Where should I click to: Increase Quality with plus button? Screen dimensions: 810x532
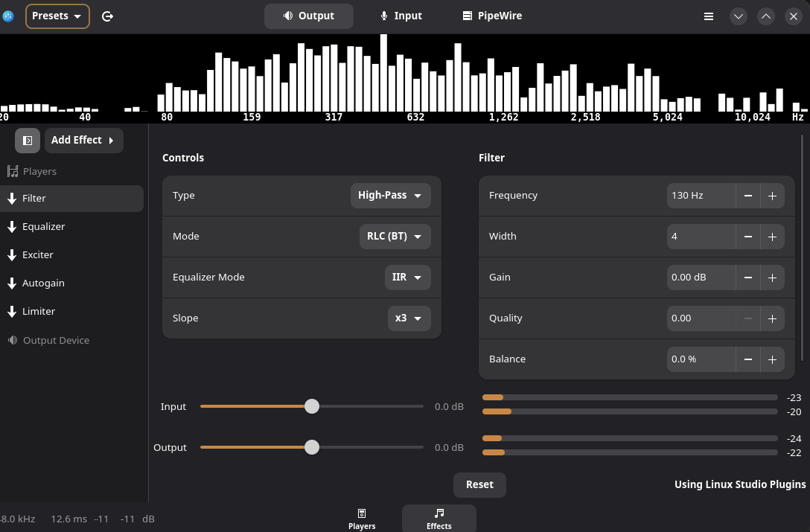[x=772, y=318]
